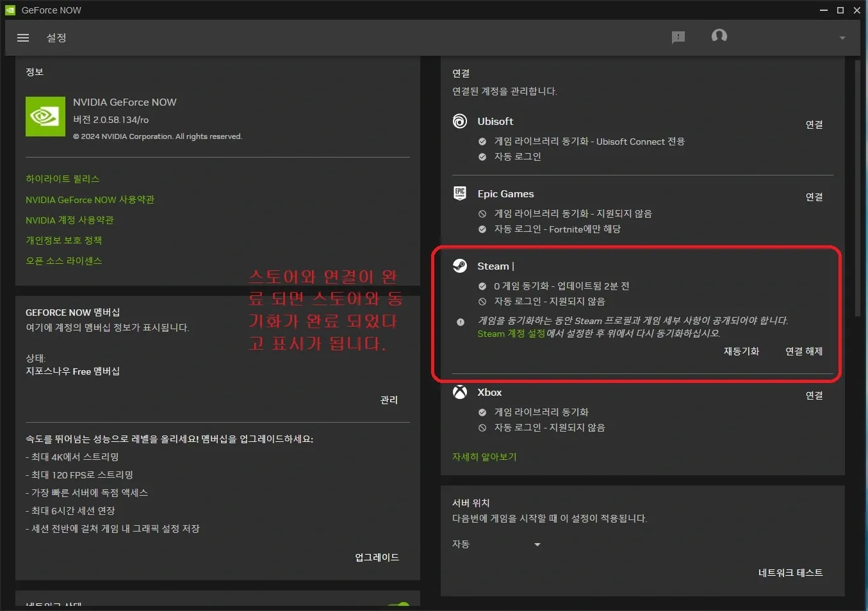Click the 업그레이드 button
This screenshot has width=868, height=611.
click(377, 557)
